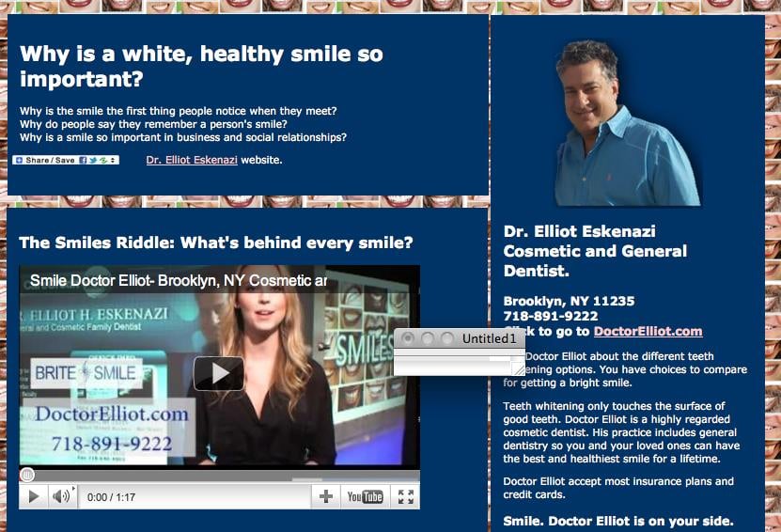Click Dr. Elliot Eskenazi's portrait photo
Viewport: 781px width, 532px height.
pyautogui.click(x=627, y=123)
